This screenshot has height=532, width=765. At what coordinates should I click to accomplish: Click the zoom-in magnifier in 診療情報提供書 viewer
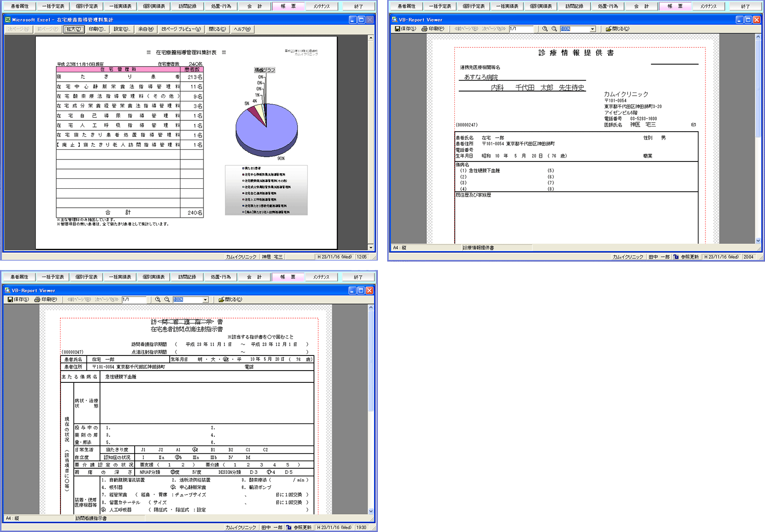click(x=545, y=29)
